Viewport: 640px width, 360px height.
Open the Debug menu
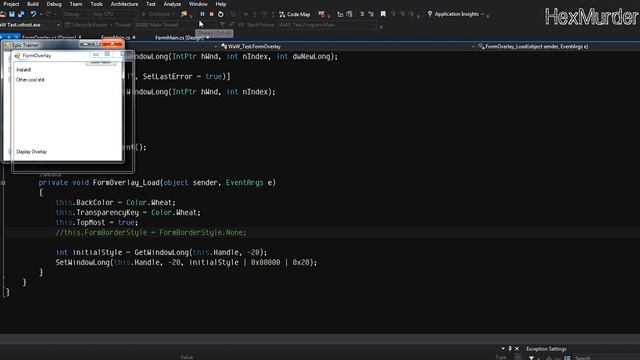click(x=54, y=4)
